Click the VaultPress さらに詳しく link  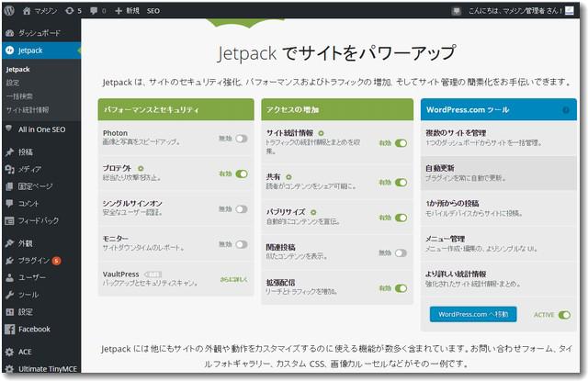tap(233, 279)
